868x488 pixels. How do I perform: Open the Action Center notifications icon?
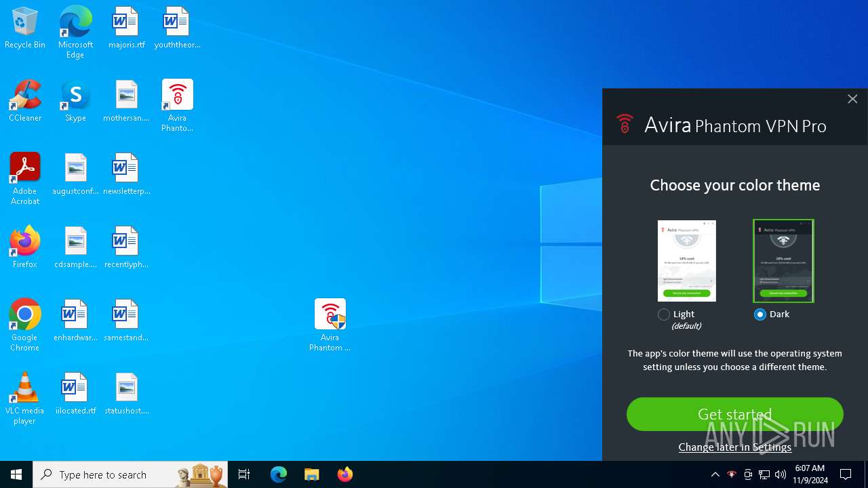846,474
